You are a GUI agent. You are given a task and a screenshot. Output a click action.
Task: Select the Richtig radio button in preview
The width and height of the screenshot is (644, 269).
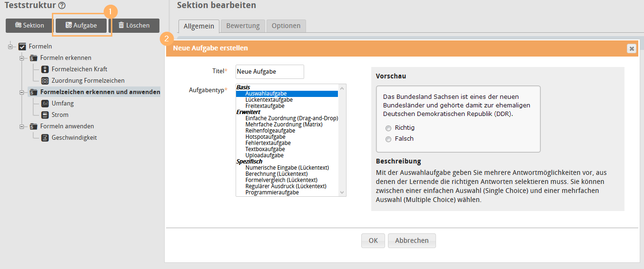[x=388, y=128]
